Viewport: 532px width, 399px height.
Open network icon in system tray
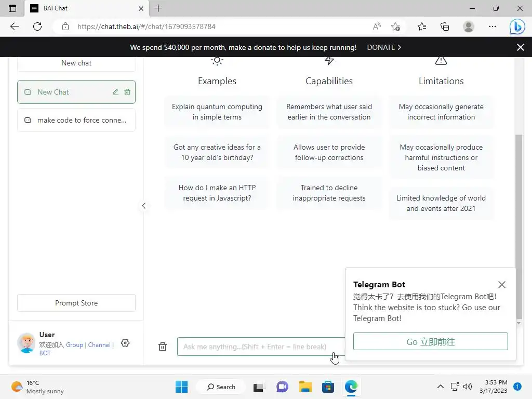455,387
